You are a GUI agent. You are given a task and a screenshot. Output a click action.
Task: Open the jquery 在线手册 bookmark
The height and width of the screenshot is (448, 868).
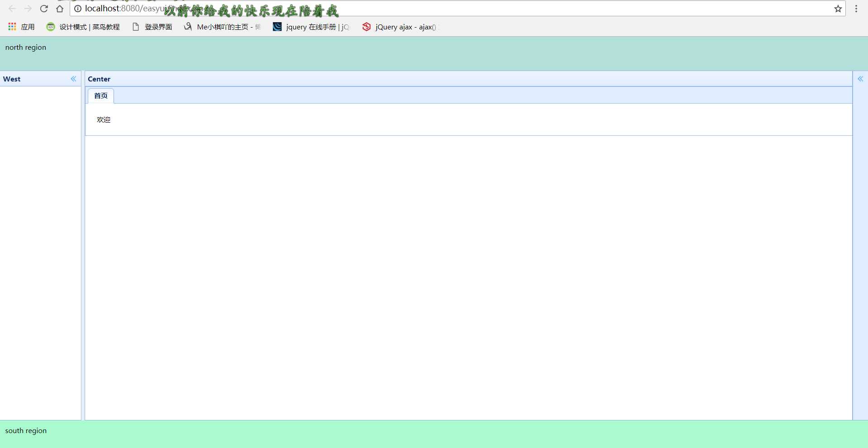[x=311, y=27]
